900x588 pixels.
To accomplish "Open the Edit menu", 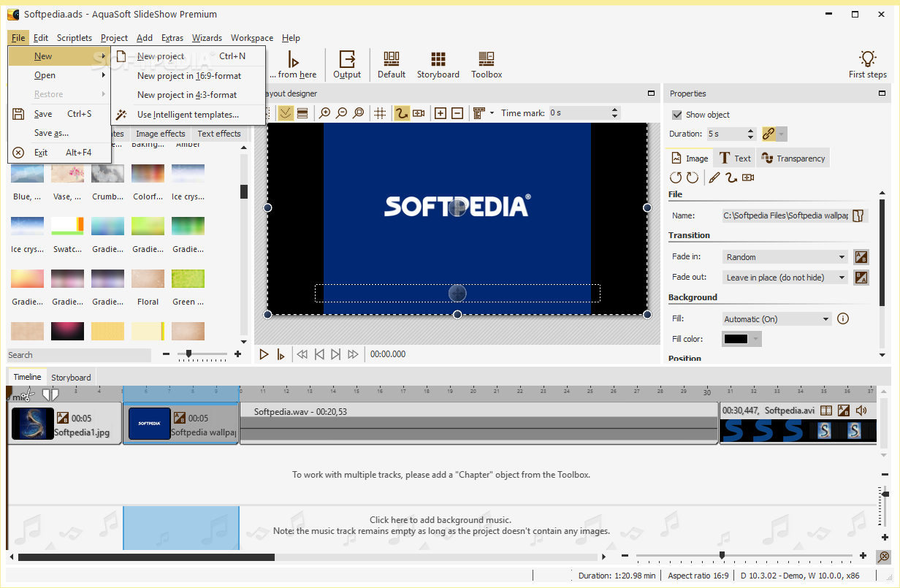I will 41,38.
